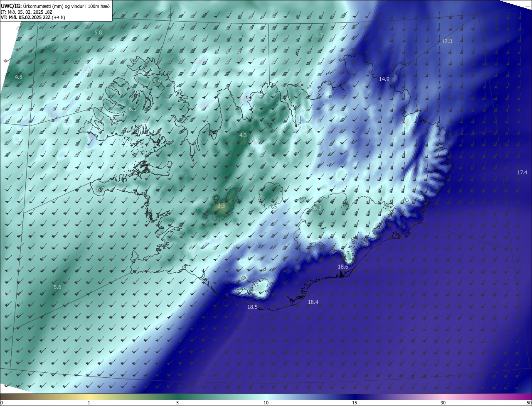Click the color scale tick labeled 5
This screenshot has height=406, width=532.
pos(177,403)
